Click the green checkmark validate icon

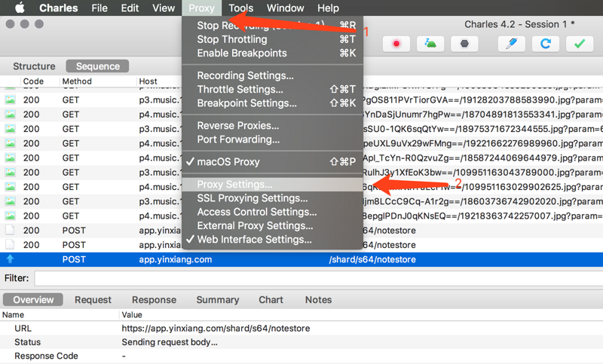(x=580, y=44)
